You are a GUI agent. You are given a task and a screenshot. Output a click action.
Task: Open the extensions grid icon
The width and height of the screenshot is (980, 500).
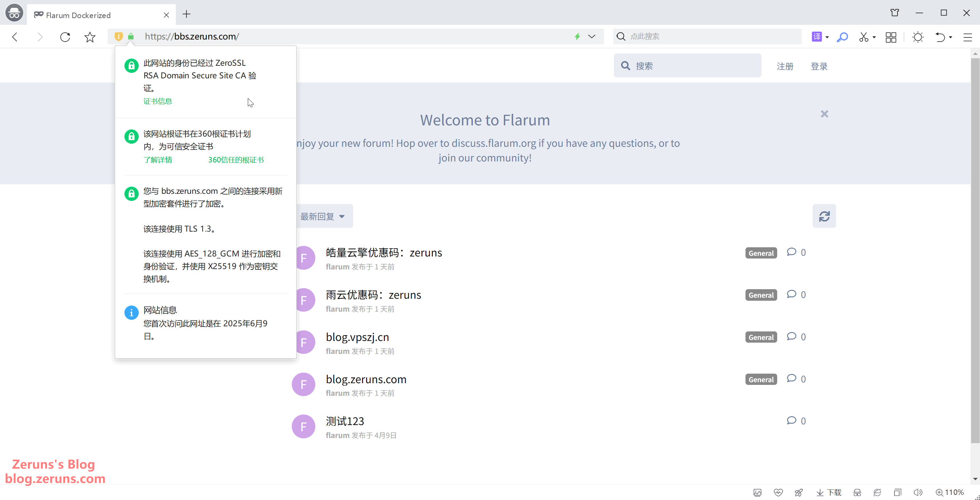891,37
